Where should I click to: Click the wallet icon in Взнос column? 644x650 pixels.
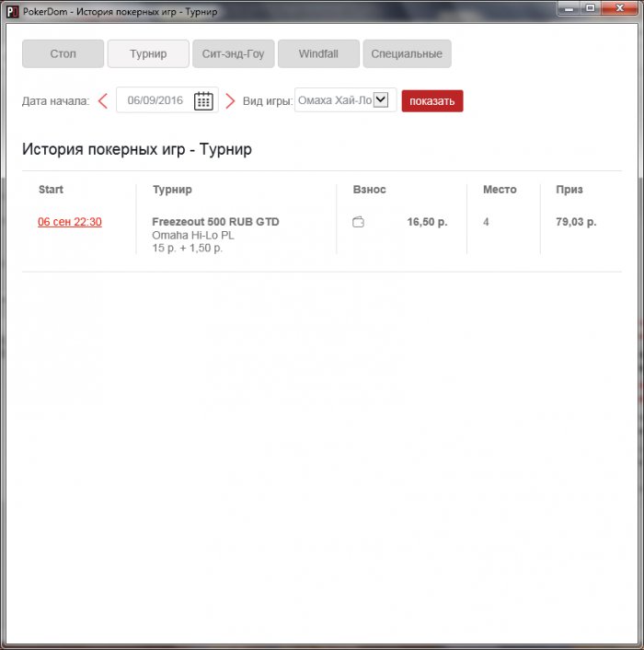pyautogui.click(x=358, y=222)
